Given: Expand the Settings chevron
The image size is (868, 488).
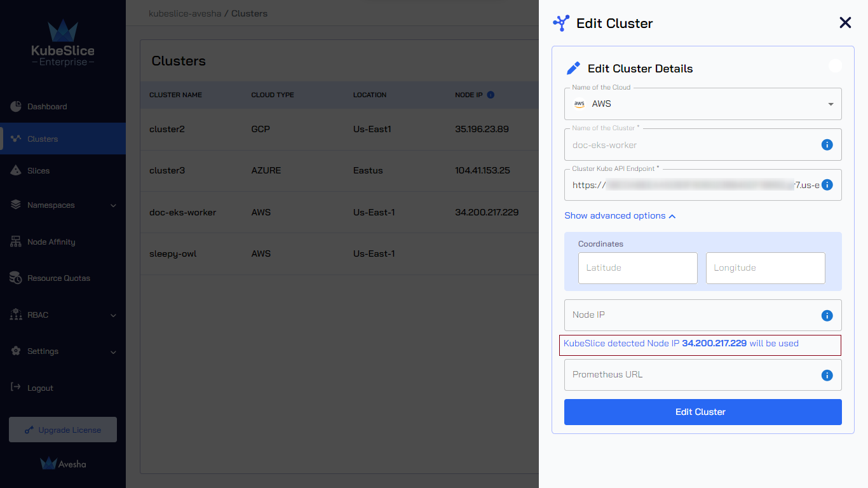Looking at the screenshot, I should pos(113,352).
